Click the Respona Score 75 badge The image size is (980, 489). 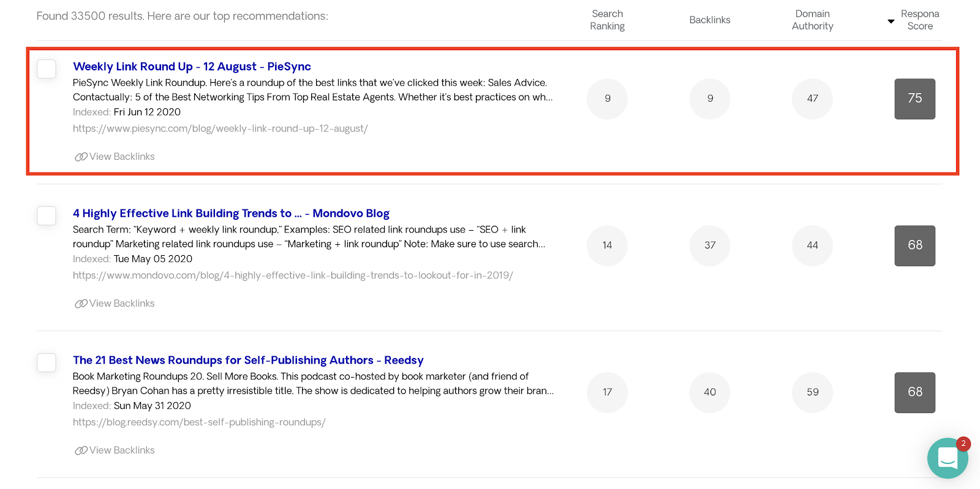pos(914,99)
